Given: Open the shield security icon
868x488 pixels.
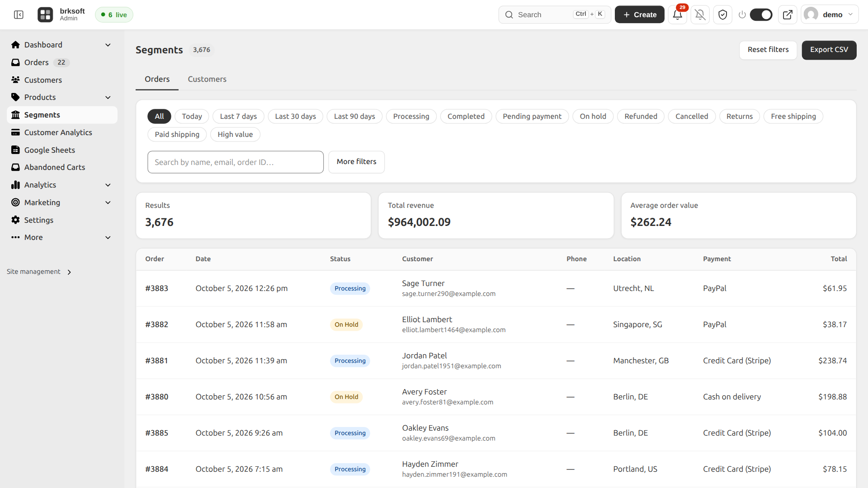Looking at the screenshot, I should (722, 15).
